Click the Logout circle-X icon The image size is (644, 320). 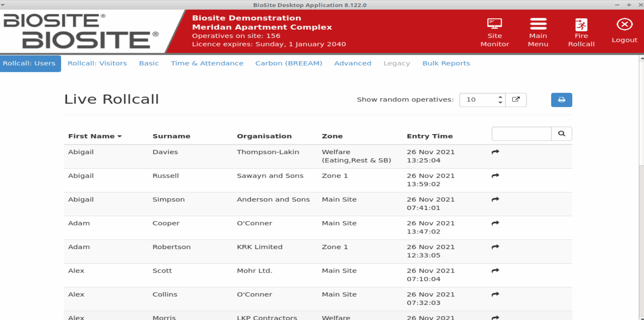click(624, 24)
